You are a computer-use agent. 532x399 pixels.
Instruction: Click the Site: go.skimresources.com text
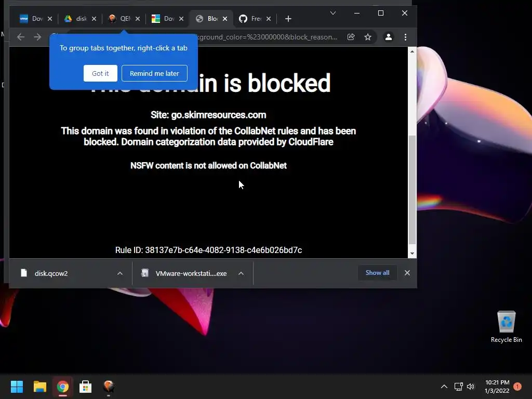[208, 115]
